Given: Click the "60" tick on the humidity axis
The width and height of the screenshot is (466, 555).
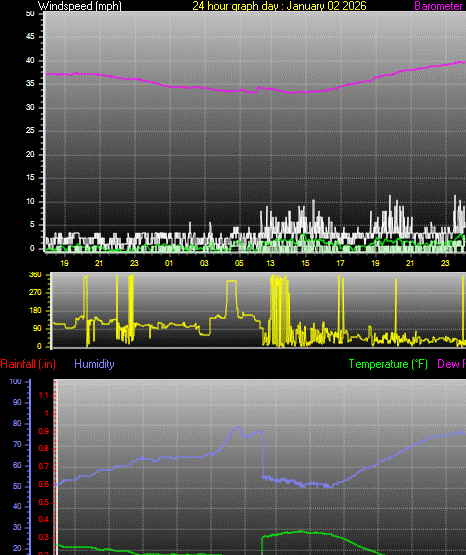Looking at the screenshot, I should coord(17,465).
